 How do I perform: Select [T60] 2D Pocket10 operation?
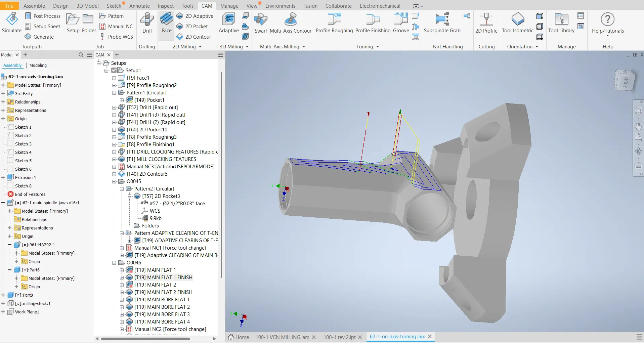[x=147, y=129]
